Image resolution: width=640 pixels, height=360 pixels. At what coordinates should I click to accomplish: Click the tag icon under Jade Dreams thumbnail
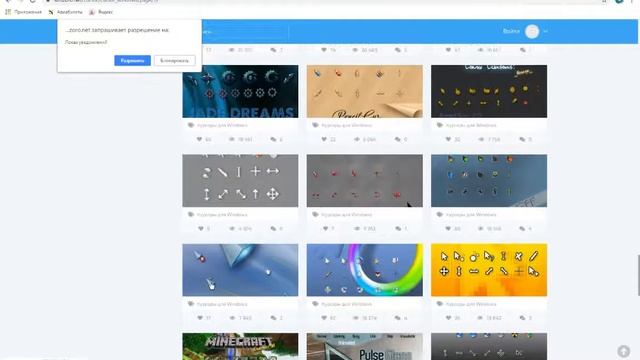click(x=191, y=125)
